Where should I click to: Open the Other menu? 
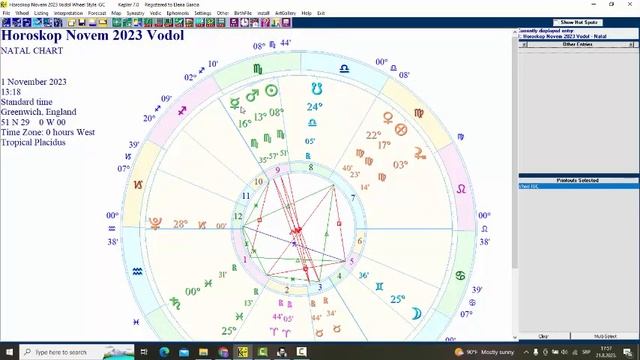pos(222,13)
